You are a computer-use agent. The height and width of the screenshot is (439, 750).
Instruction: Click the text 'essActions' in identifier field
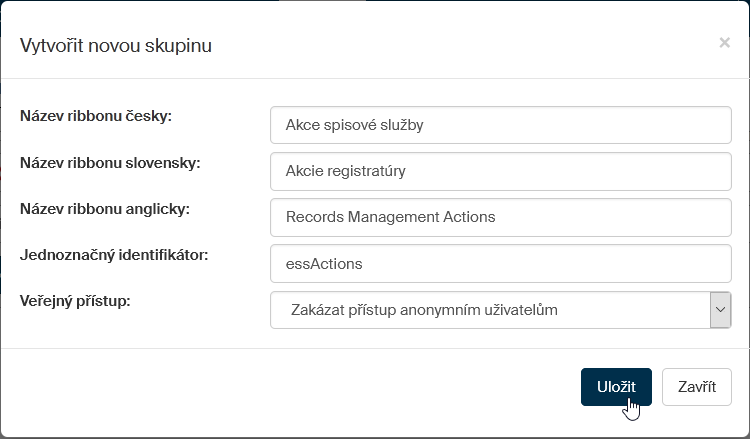(323, 264)
